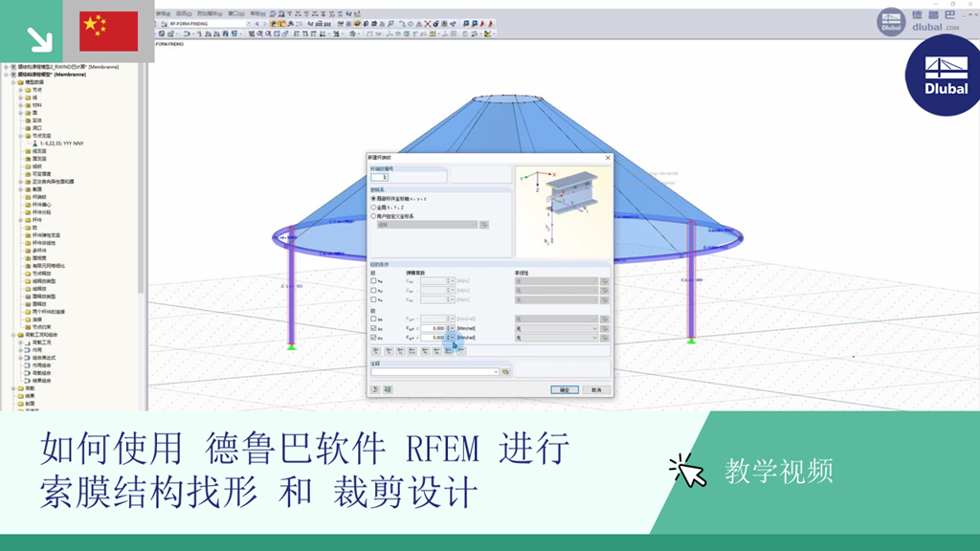The width and height of the screenshot is (980, 551).
Task: Open nonlinearity dropdown for φz row
Action: pos(594,338)
